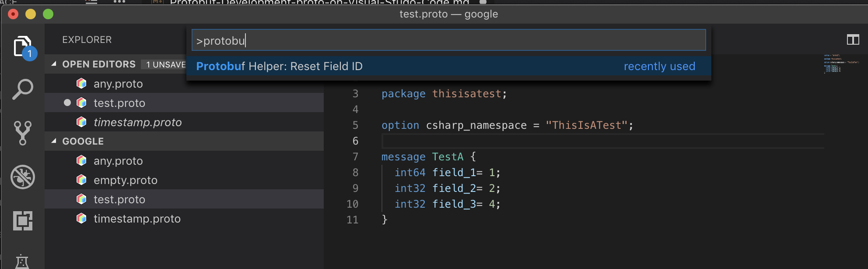Open any.proto from Open Editors list

tap(118, 84)
